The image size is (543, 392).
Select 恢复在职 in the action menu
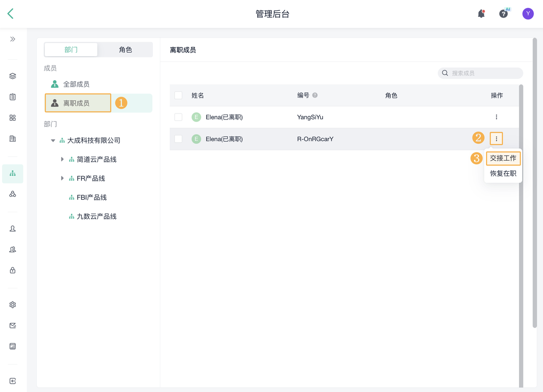point(503,173)
